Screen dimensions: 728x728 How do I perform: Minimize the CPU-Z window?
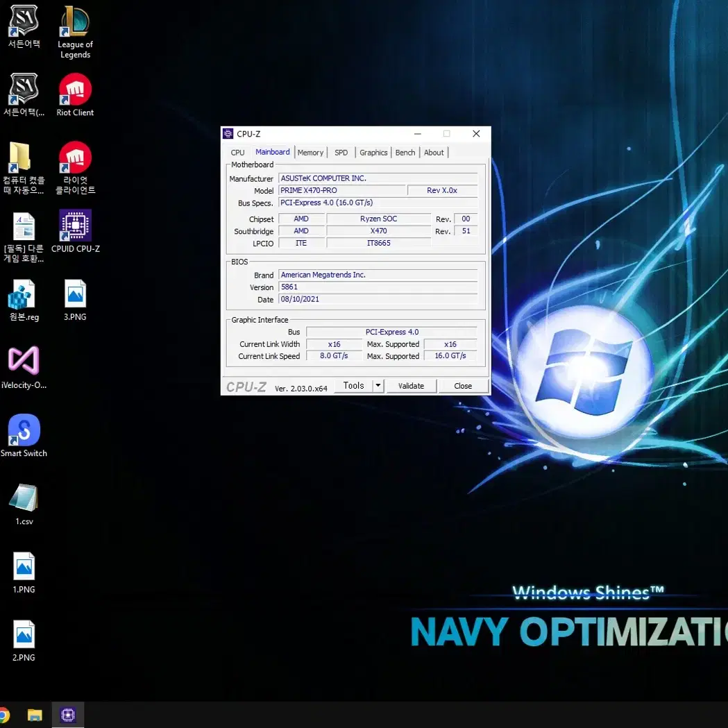tap(417, 134)
